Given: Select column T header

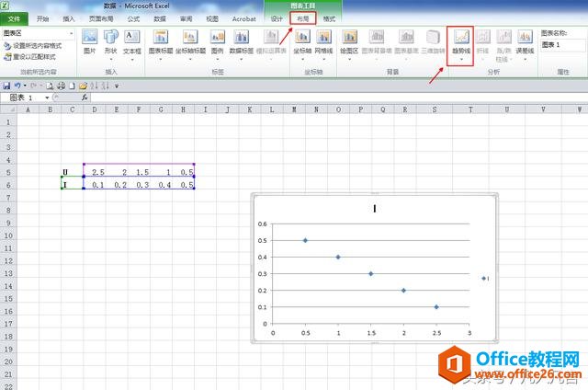Looking at the screenshot, I should 470,109.
